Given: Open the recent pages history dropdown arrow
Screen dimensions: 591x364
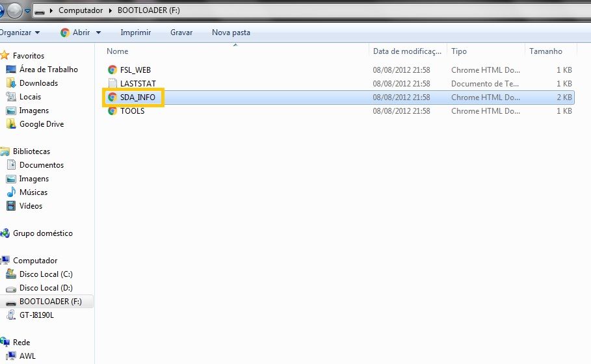Looking at the screenshot, I should 27,11.
